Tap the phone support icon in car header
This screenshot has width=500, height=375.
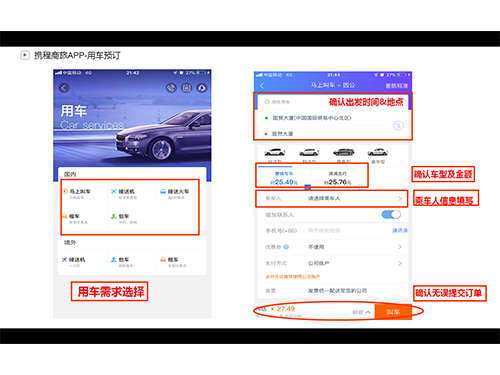click(x=171, y=88)
